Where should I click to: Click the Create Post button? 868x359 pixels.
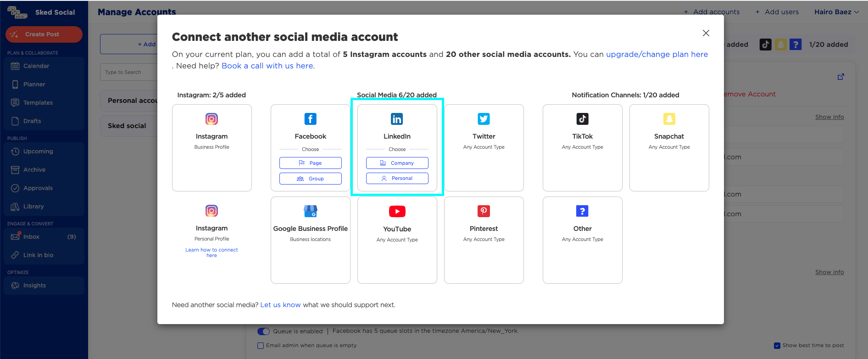(44, 34)
